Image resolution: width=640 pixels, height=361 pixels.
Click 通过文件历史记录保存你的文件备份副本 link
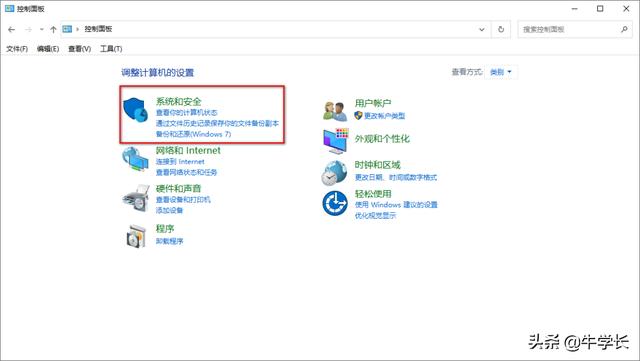(x=217, y=123)
